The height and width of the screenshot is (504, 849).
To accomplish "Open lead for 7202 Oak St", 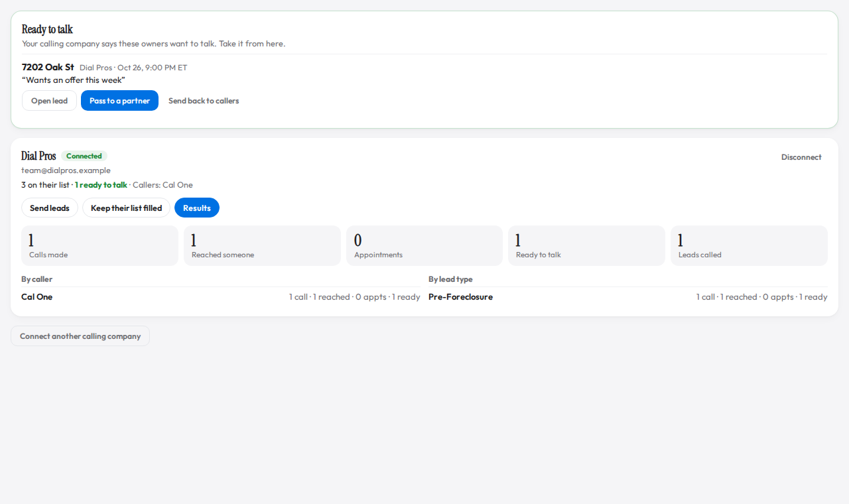I will click(49, 101).
